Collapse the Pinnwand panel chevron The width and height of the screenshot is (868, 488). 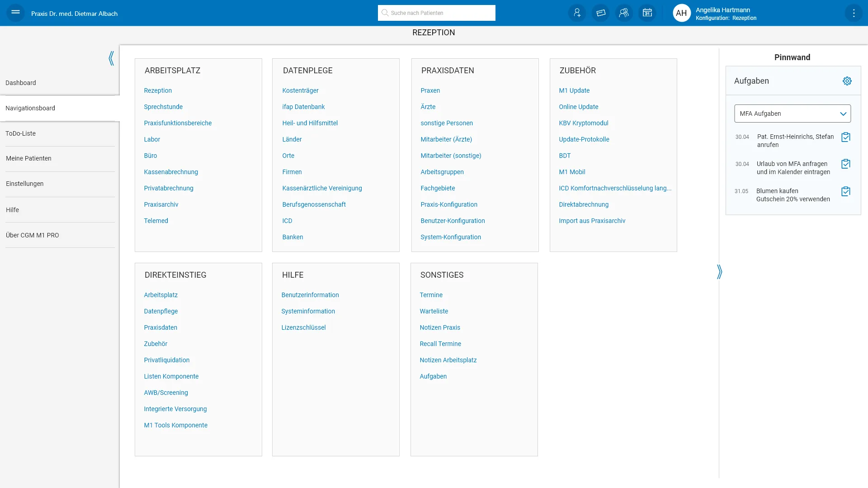719,271
